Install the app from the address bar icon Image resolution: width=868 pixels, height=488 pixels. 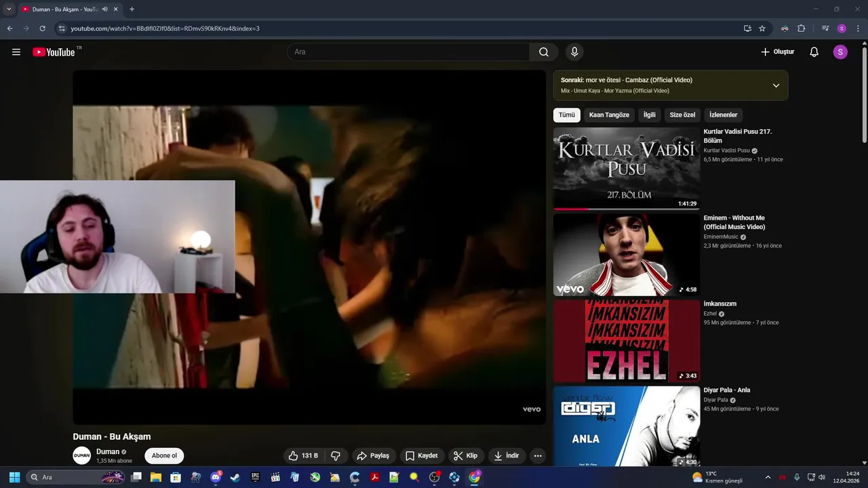coord(747,28)
